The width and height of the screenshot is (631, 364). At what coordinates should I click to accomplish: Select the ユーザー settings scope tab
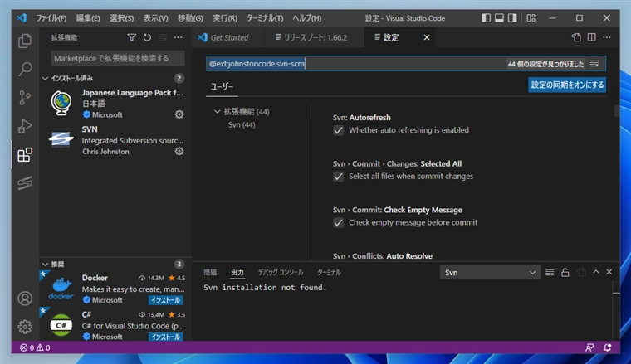point(222,86)
